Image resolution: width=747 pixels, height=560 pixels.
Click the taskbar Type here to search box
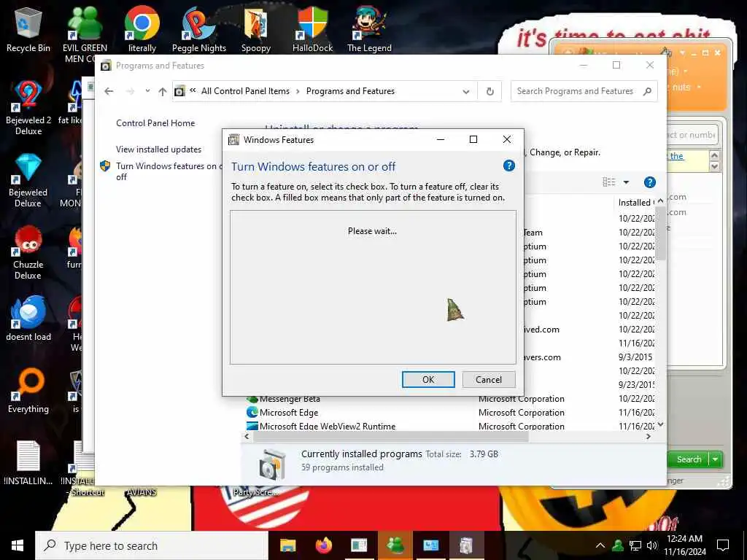tap(152, 545)
